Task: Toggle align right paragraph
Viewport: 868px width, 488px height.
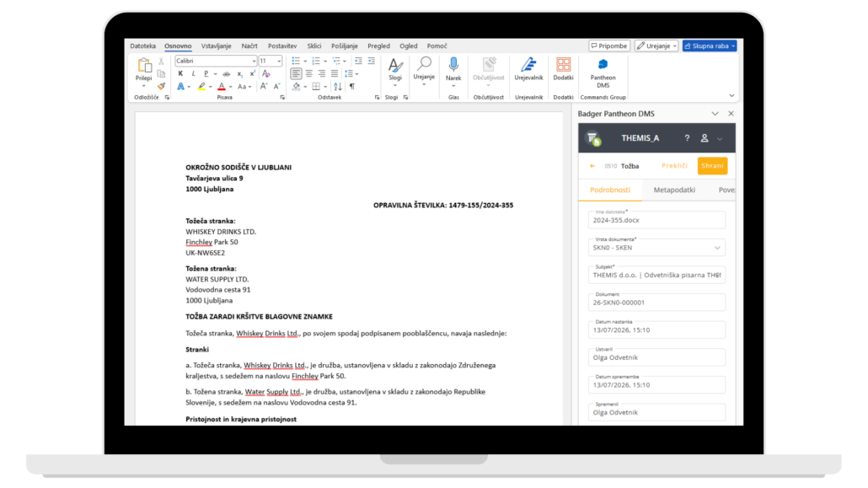Action: pos(322,73)
